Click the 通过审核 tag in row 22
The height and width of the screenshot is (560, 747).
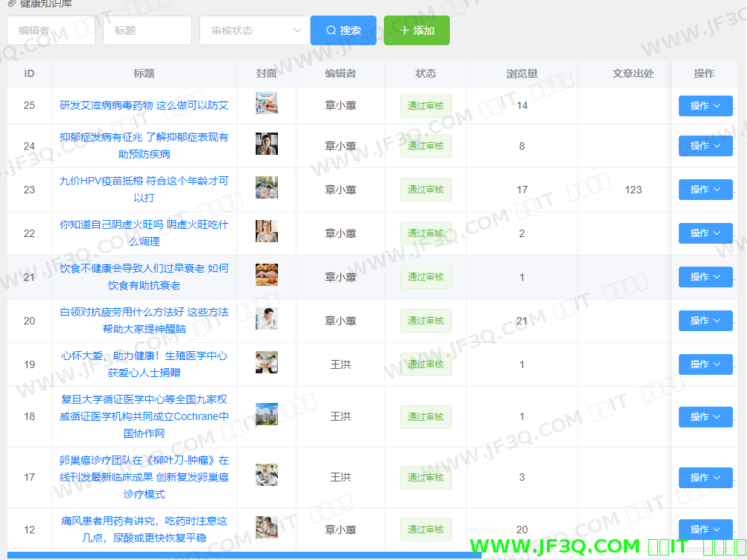click(x=425, y=233)
